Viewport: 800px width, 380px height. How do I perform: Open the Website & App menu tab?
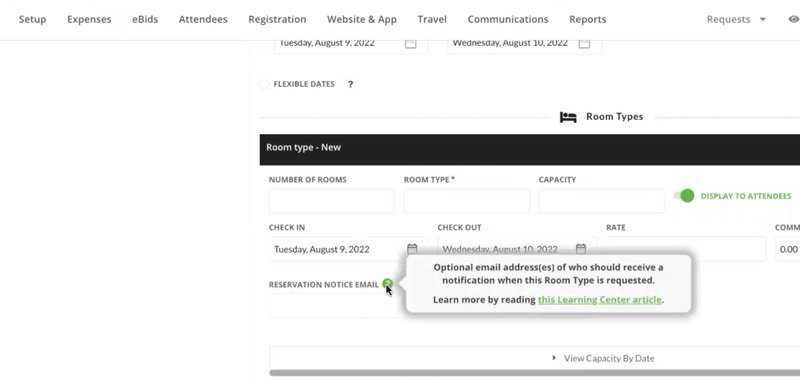[362, 19]
